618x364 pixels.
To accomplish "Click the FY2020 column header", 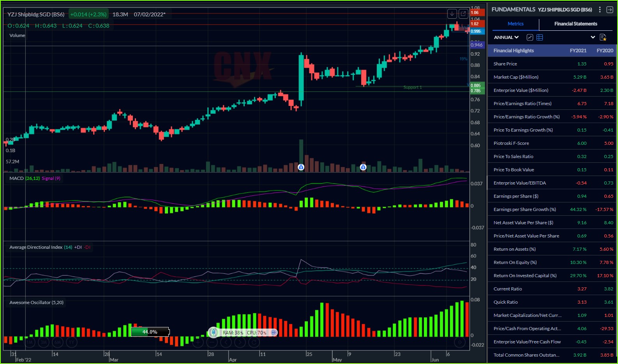I will tap(605, 51).
